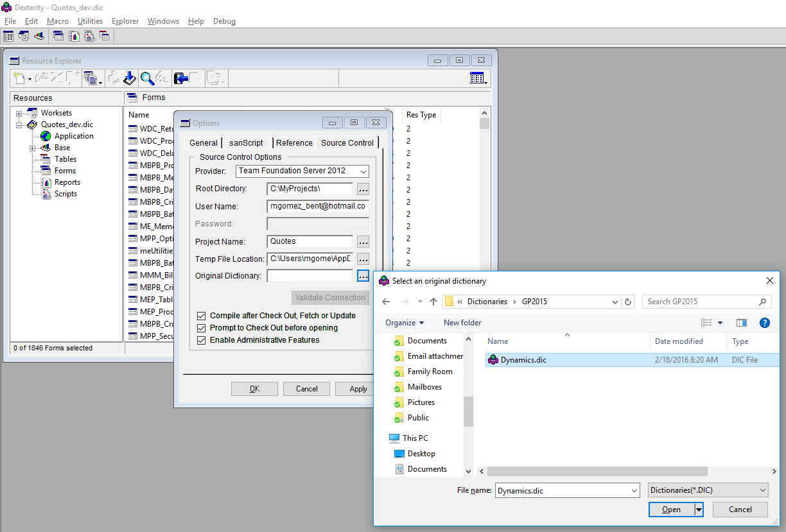This screenshot has width=786, height=532.
Task: Click Apply in the Options dialog
Action: [x=354, y=388]
